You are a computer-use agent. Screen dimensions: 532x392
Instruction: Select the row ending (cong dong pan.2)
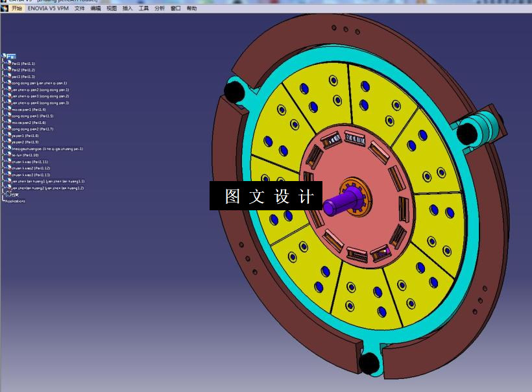coord(40,97)
